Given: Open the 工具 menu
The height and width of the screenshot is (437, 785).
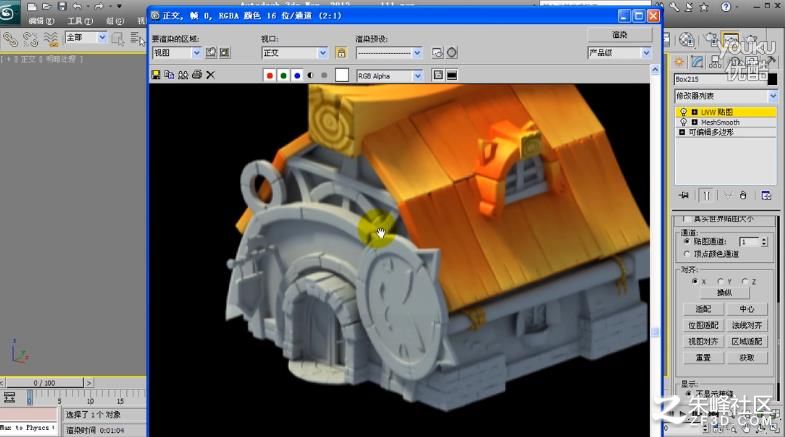Looking at the screenshot, I should (x=80, y=21).
